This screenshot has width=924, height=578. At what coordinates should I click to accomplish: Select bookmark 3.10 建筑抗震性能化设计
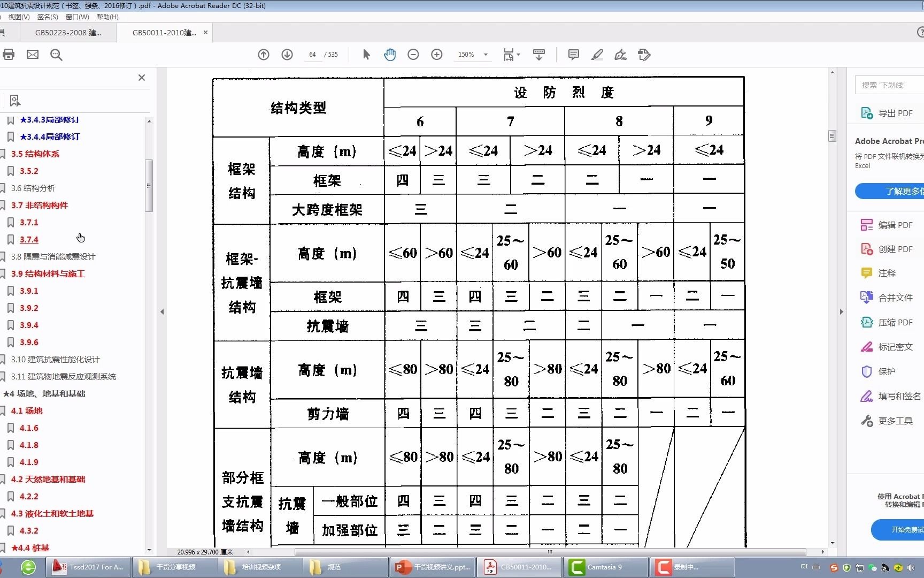click(x=56, y=360)
